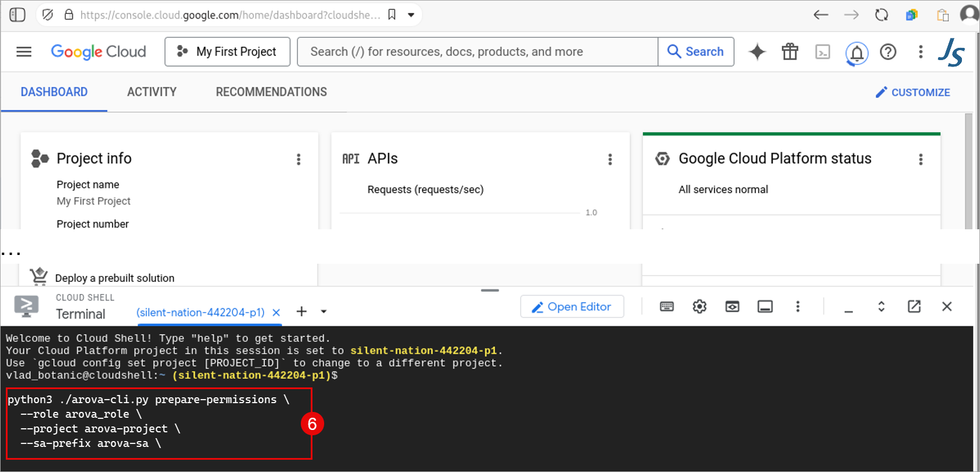Click Google Cloud Platform status title
This screenshot has width=980, height=472.
pyautogui.click(x=775, y=159)
